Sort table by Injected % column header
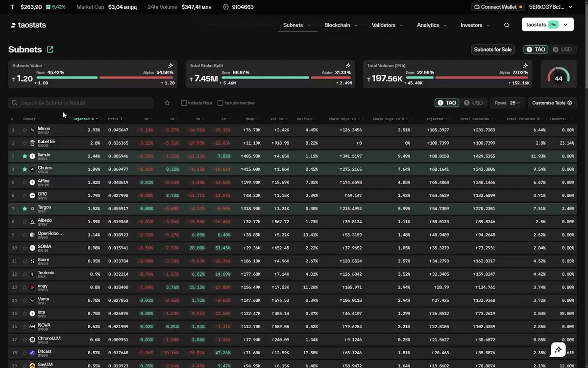The height and width of the screenshot is (368, 588). [86, 119]
